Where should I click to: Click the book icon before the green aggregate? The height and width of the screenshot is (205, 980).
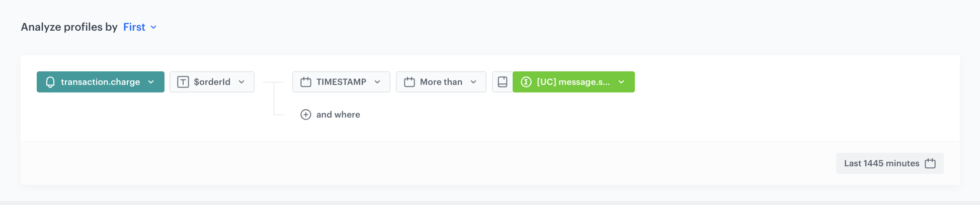[503, 82]
